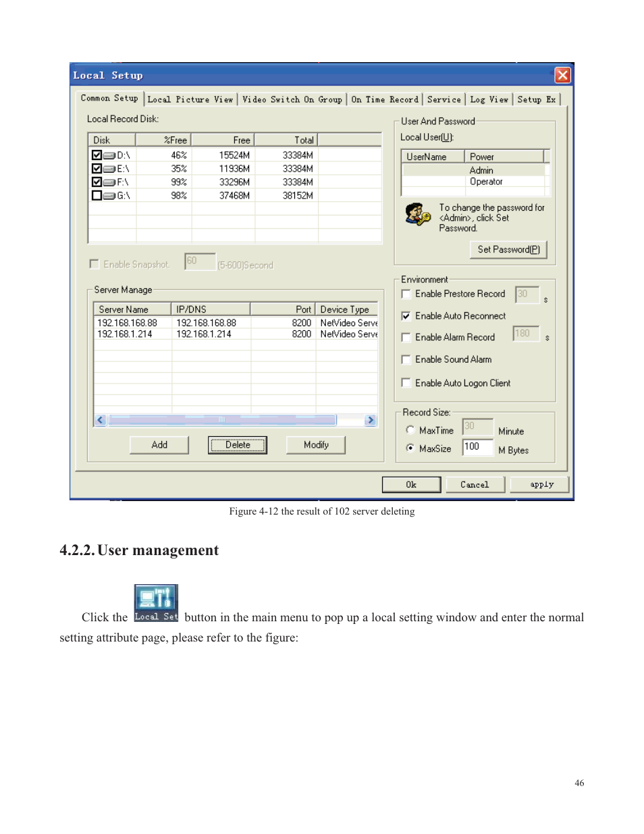Open Video Switch On Group tab

(292, 99)
